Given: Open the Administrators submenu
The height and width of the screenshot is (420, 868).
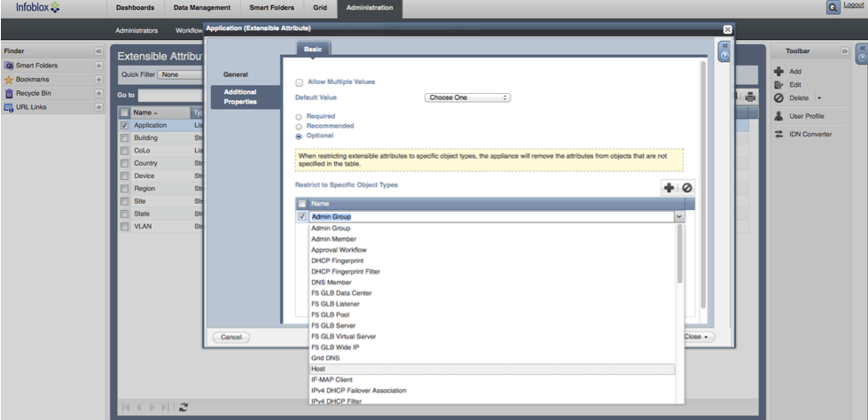Looking at the screenshot, I should pyautogui.click(x=137, y=31).
